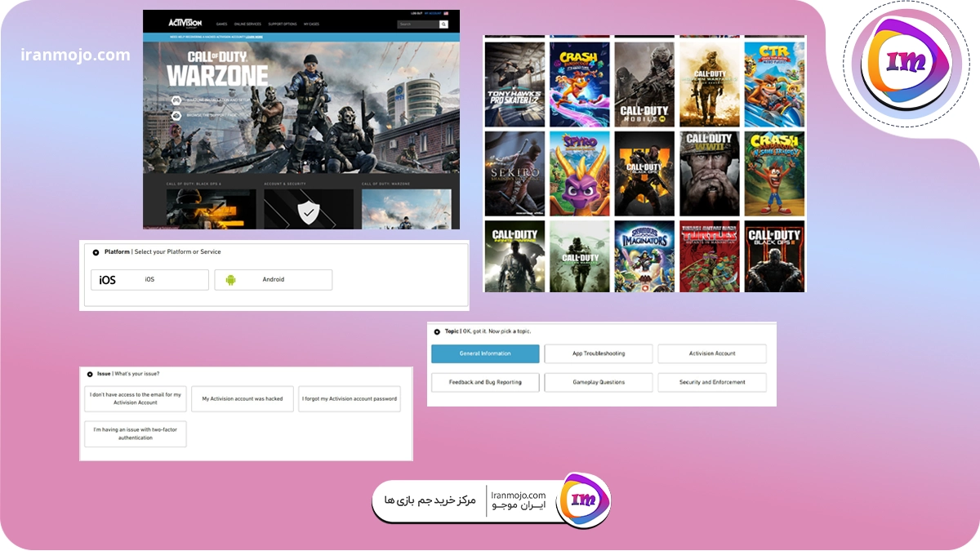Open the Call of Duty Black Ops 4 cover
This screenshot has width=980, height=551.
644,174
